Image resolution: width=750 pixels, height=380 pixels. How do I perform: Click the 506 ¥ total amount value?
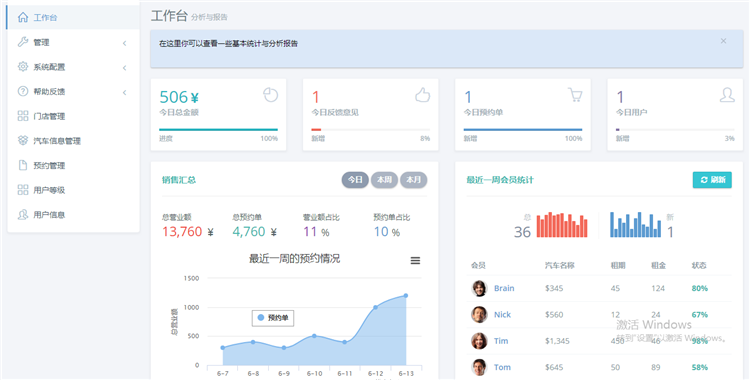point(179,97)
